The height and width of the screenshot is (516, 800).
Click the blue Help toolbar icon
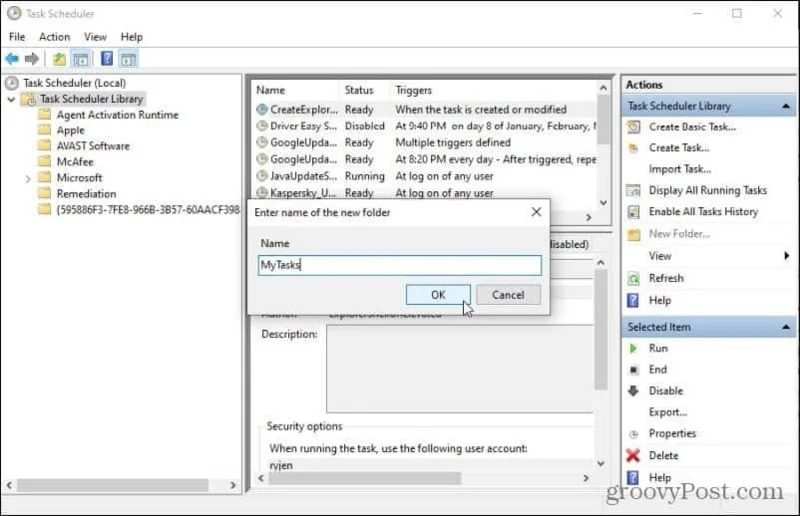(107, 59)
